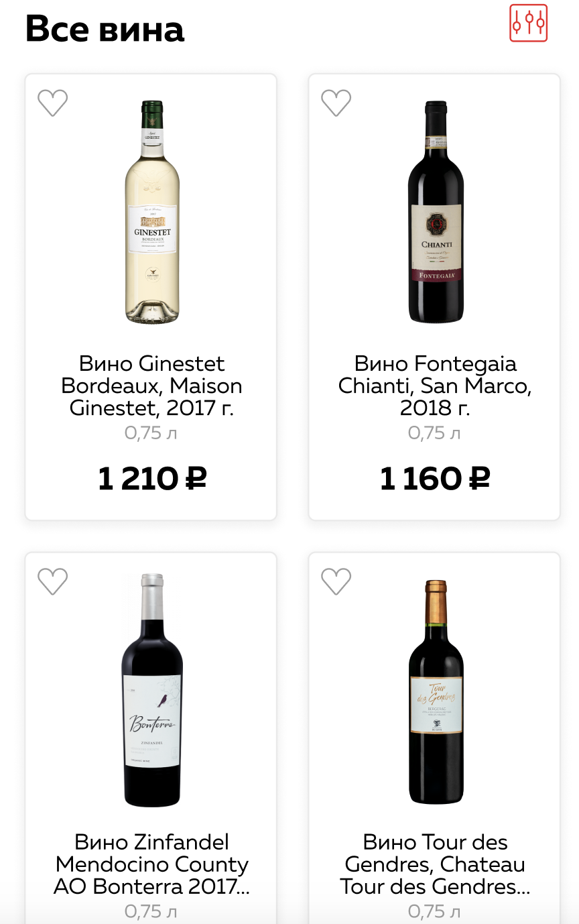Click the Fontegaia Chianti bottle image
The height and width of the screenshot is (924, 579).
[436, 211]
